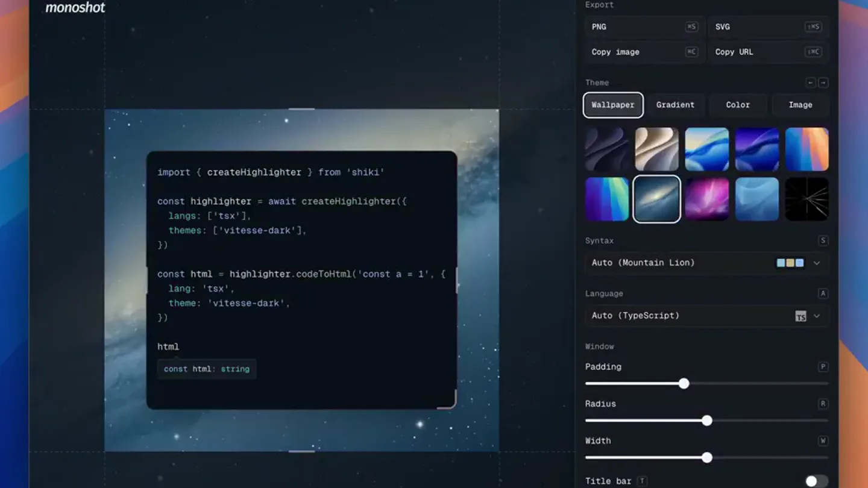This screenshot has width=868, height=488.
Task: Toggle the Title bar switch
Action: pyautogui.click(x=817, y=481)
